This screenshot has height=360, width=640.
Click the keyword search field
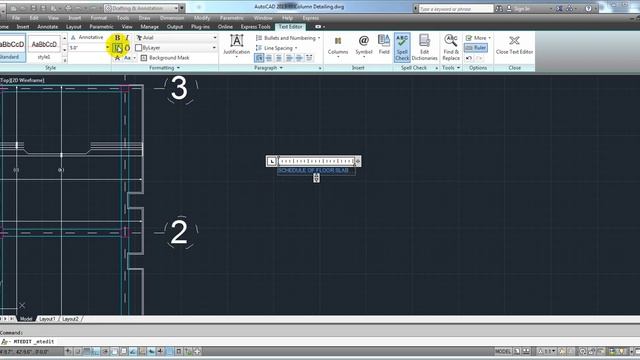[456, 9]
